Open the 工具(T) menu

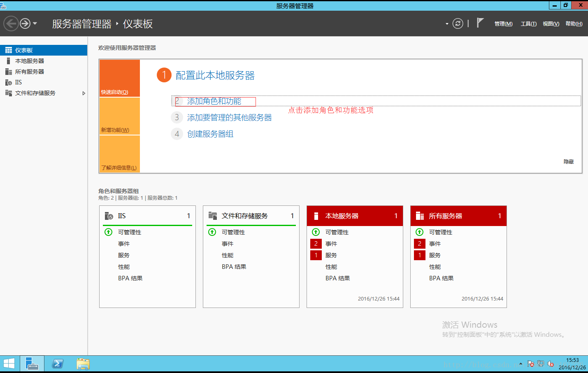point(528,24)
